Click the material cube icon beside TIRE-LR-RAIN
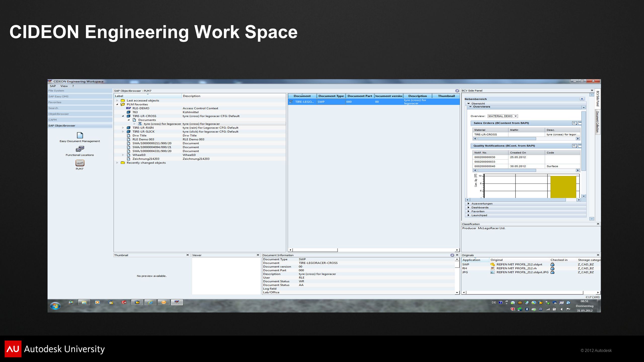The width and height of the screenshot is (644, 362). (x=129, y=128)
